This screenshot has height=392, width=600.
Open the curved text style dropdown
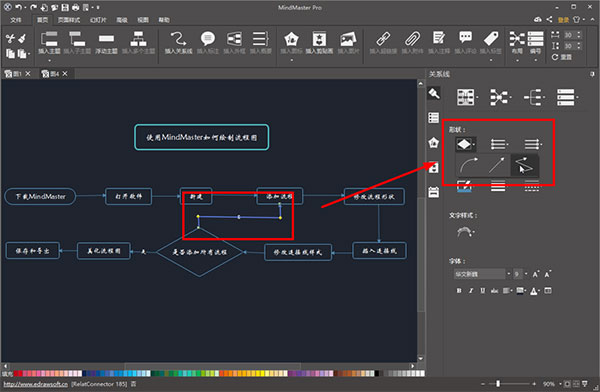tap(466, 232)
